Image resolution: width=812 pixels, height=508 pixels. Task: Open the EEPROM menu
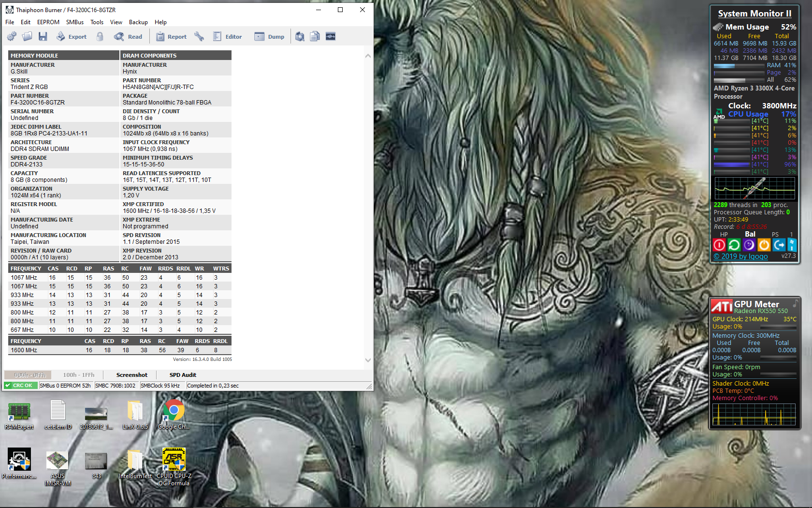point(48,22)
